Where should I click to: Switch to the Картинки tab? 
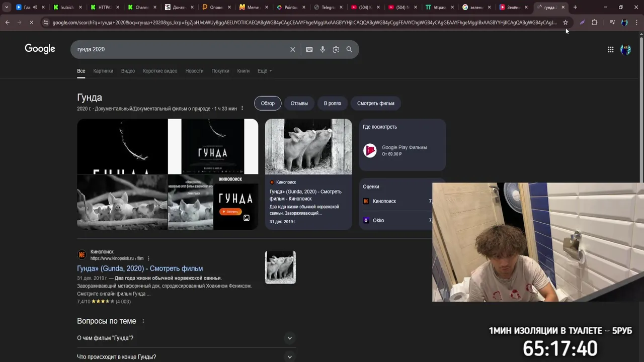click(x=103, y=71)
